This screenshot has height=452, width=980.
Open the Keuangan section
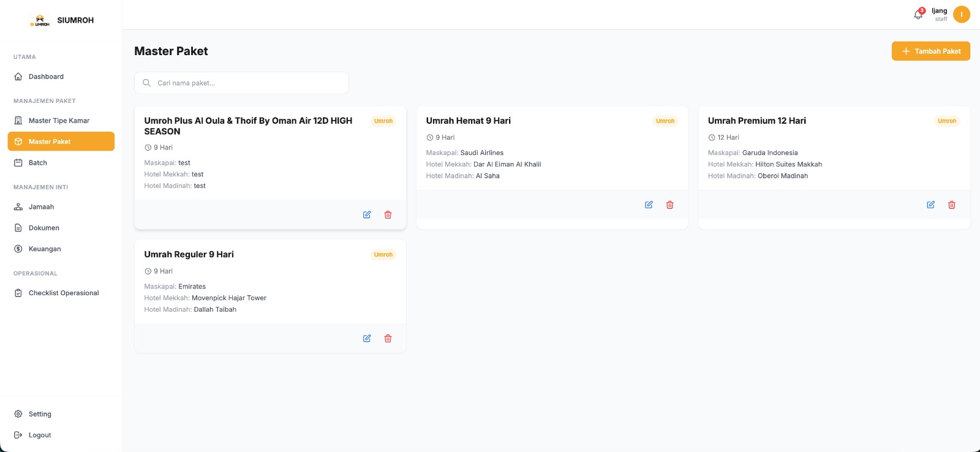61,249
